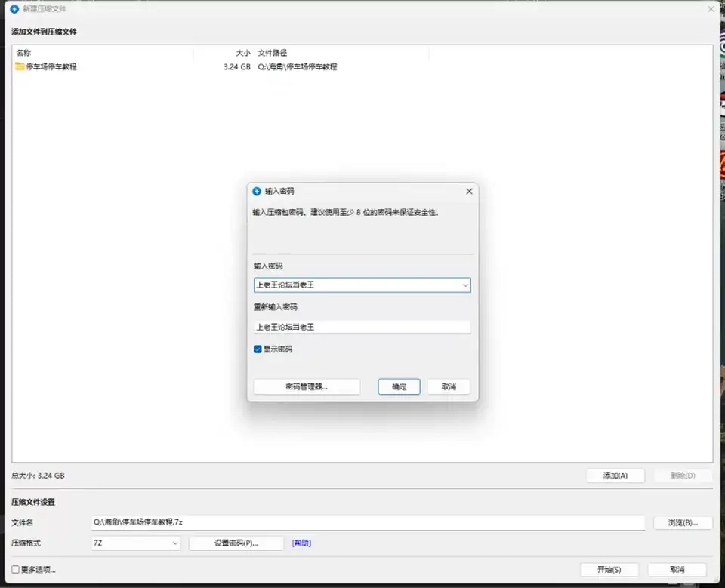725x588 pixels.
Task: Click the 文件名 path field
Action: click(368, 523)
